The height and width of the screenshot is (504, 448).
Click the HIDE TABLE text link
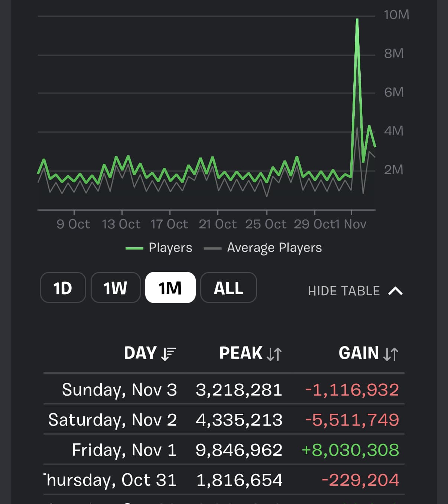point(344,291)
